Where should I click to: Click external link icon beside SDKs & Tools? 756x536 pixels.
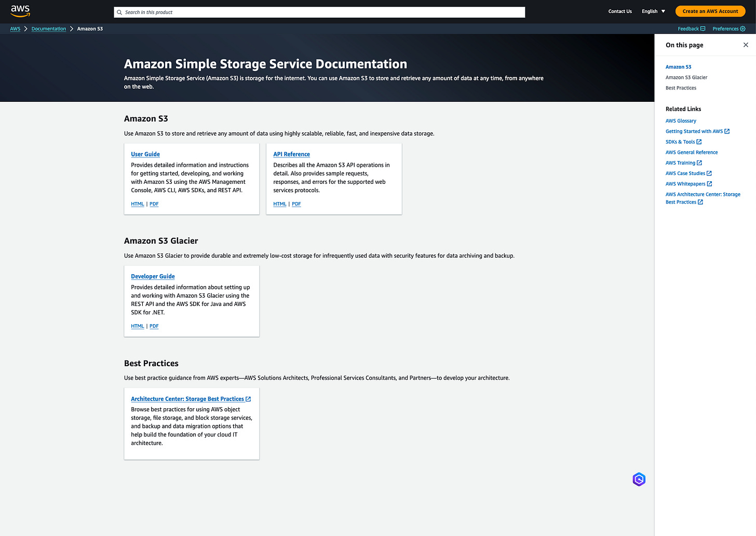699,142
